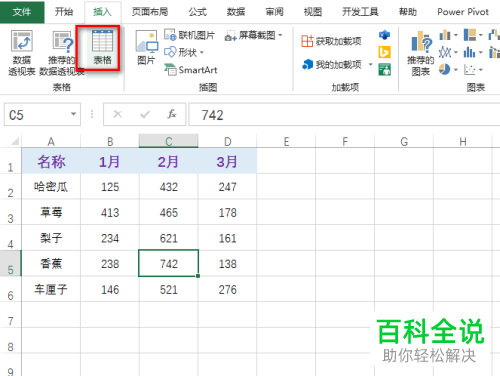Open the Power Pivot tab
The width and height of the screenshot is (500, 376).
pos(463,12)
